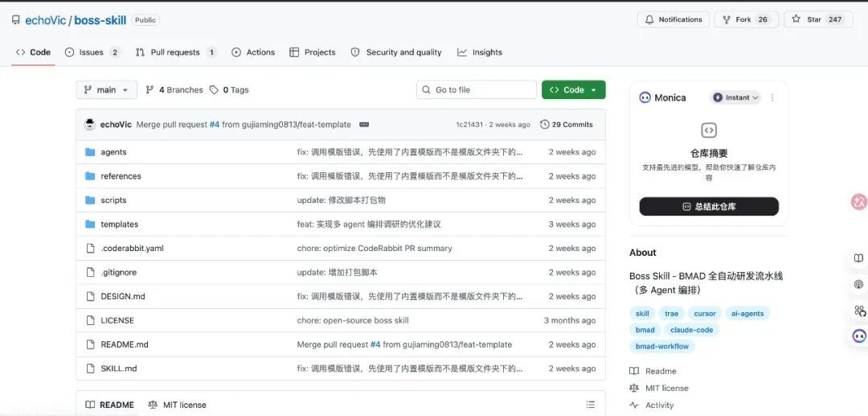Image resolution: width=868 pixels, height=416 pixels.
Task: Open the templates folder
Action: click(120, 224)
